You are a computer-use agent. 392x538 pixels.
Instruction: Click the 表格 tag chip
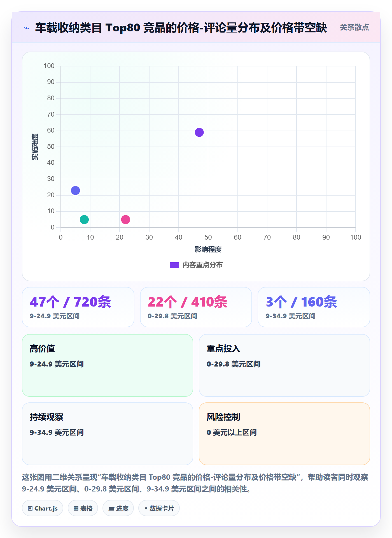[x=83, y=508]
